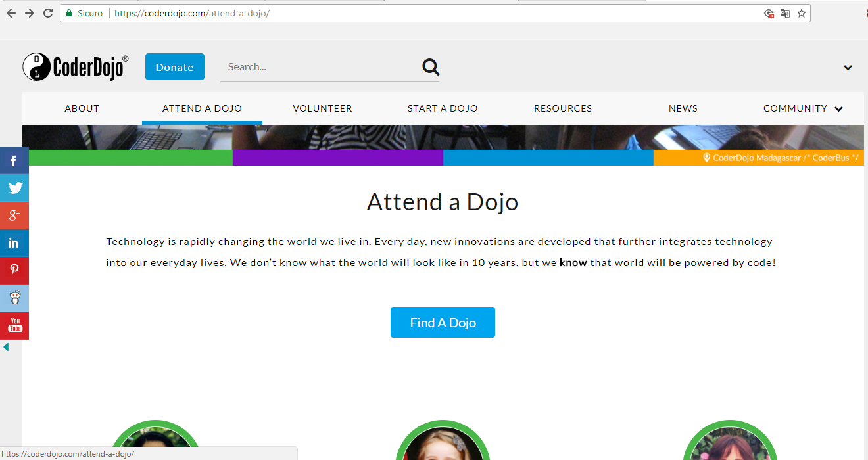Image resolution: width=868 pixels, height=460 pixels.
Task: Click the green color band under the banner
Action: coord(131,158)
